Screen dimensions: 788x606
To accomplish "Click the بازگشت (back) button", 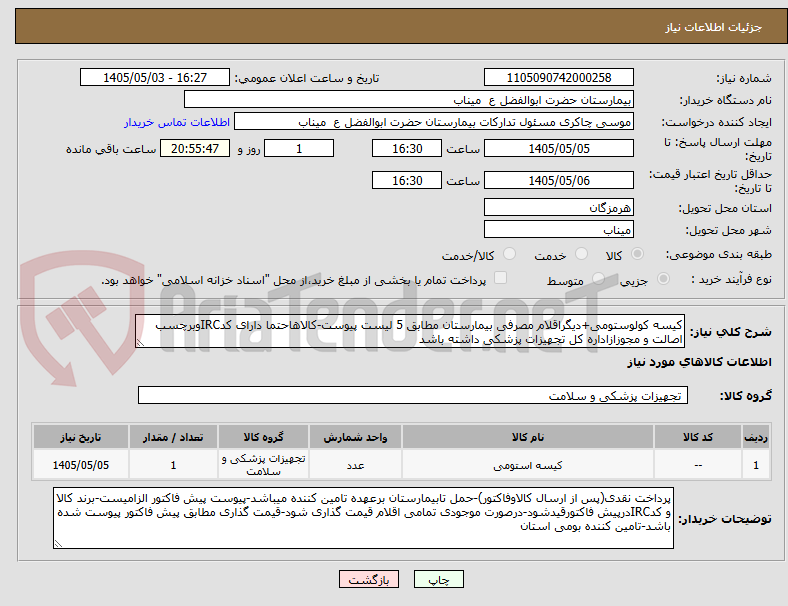I will click(x=369, y=579).
